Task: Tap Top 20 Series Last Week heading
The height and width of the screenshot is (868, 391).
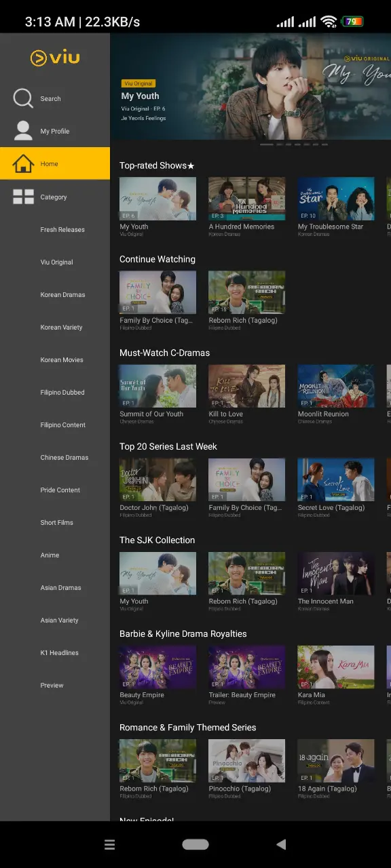Action: tap(168, 446)
